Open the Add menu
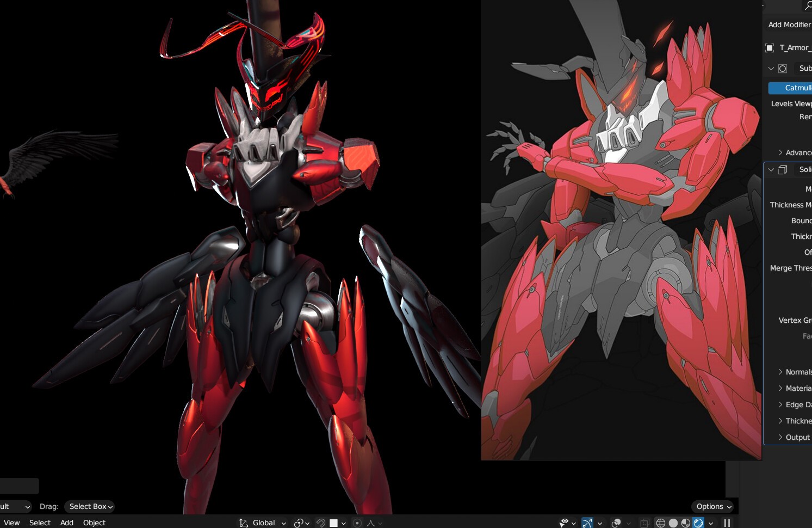This screenshot has height=528, width=812. (x=67, y=523)
